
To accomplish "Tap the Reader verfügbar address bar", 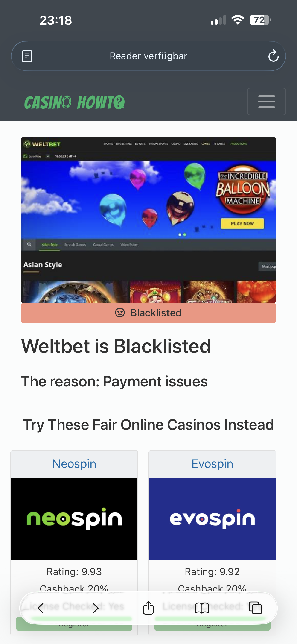I will [x=148, y=56].
